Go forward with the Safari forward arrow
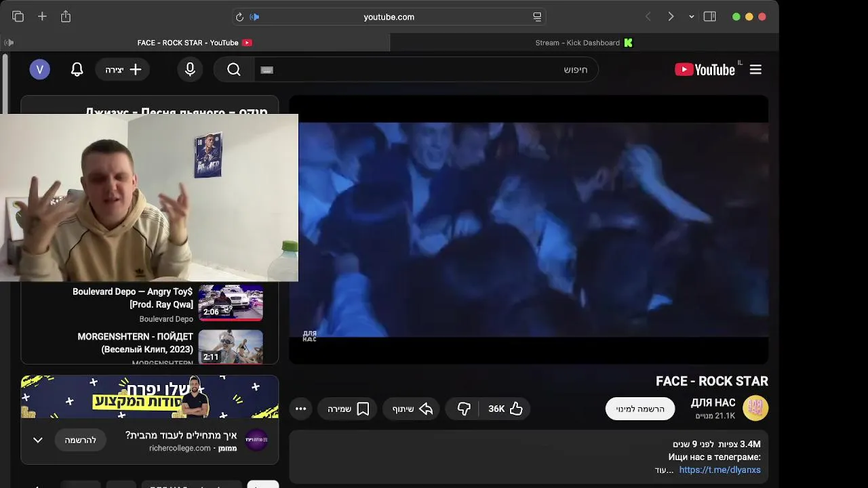Screen dimensions: 868x488 (x=671, y=16)
